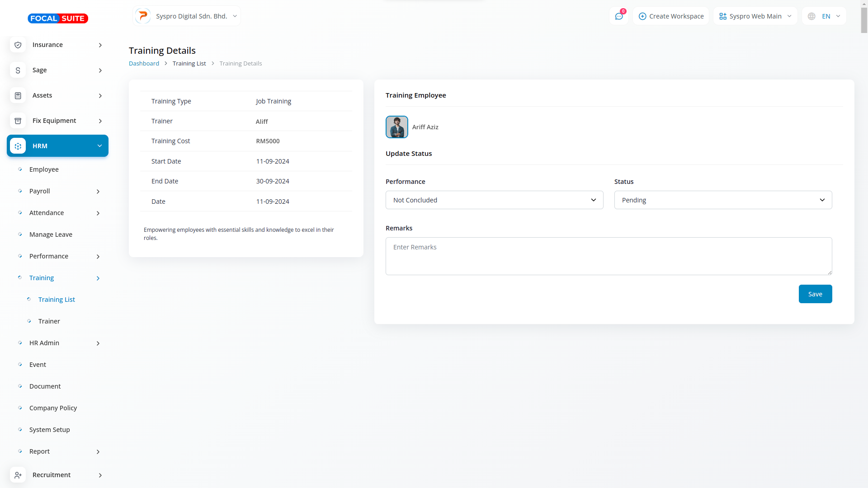
Task: Open Trainer in the sidebar
Action: pos(49,321)
